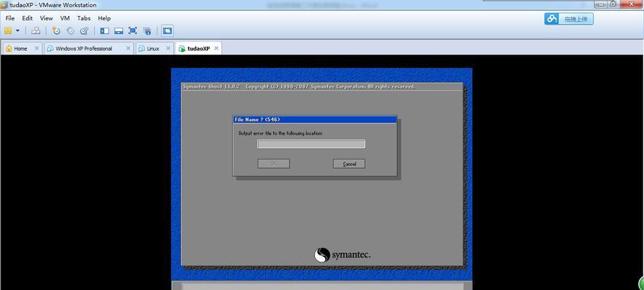Close the Linux tab

[x=168, y=49]
